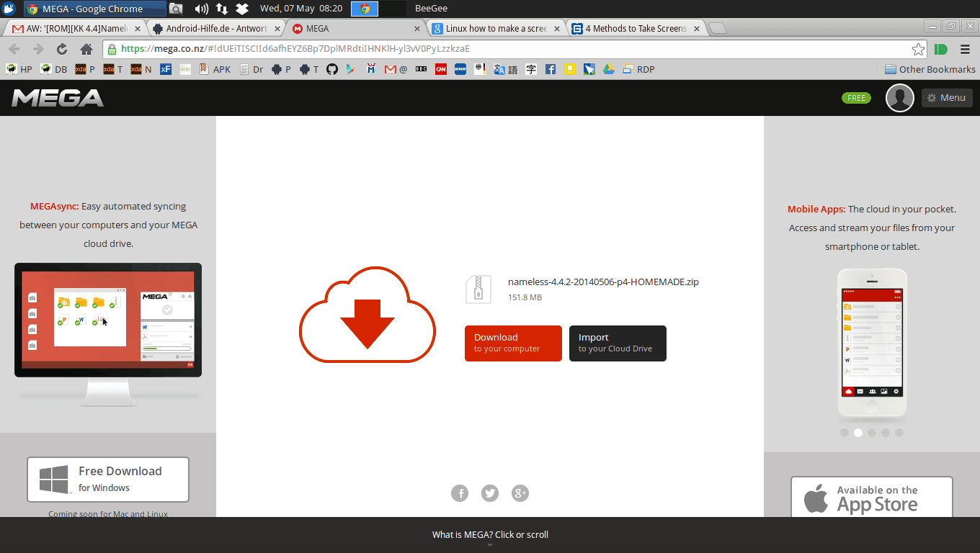Open the xda T bookmark
The height and width of the screenshot is (553, 980).
point(112,69)
